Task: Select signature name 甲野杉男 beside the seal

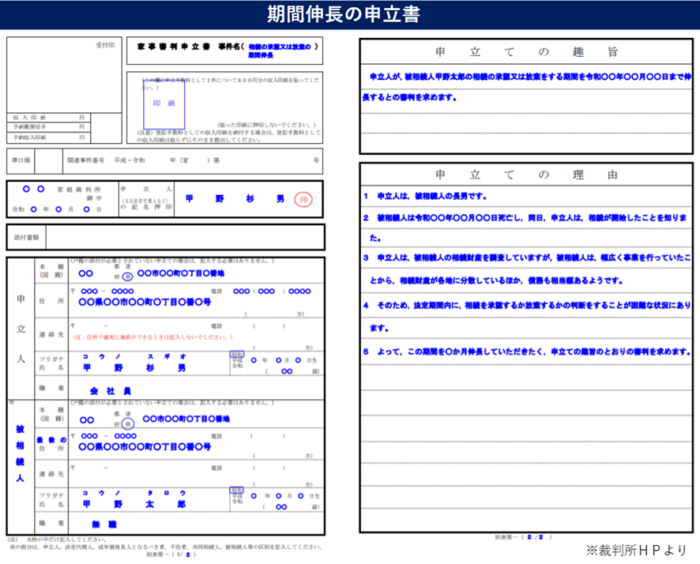Action: pos(235,199)
